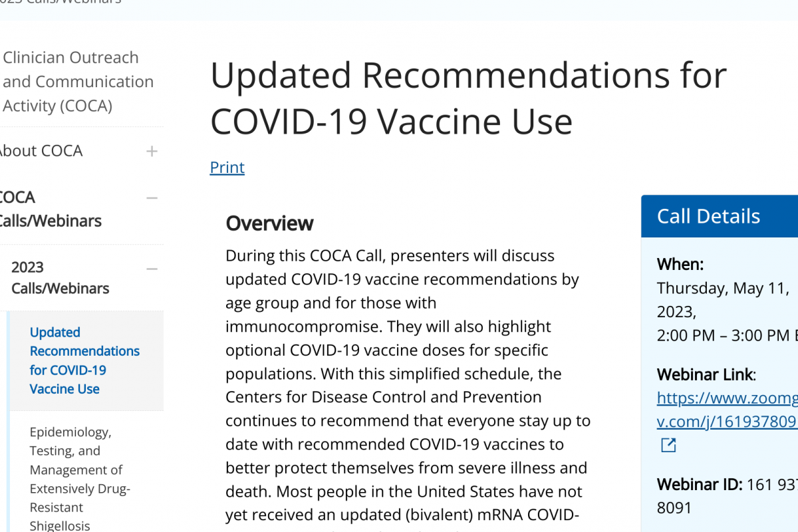This screenshot has width=798, height=532.
Task: Click the Overview heading
Action: 269,223
